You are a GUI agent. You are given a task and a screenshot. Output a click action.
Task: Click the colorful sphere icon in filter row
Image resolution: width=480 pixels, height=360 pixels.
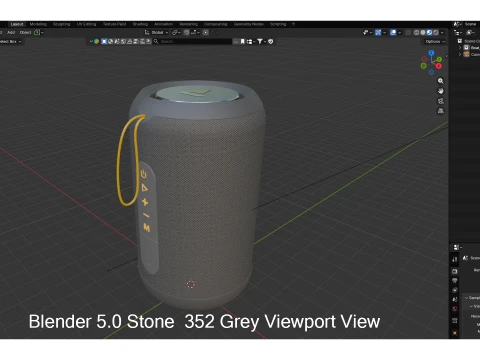[x=97, y=41]
